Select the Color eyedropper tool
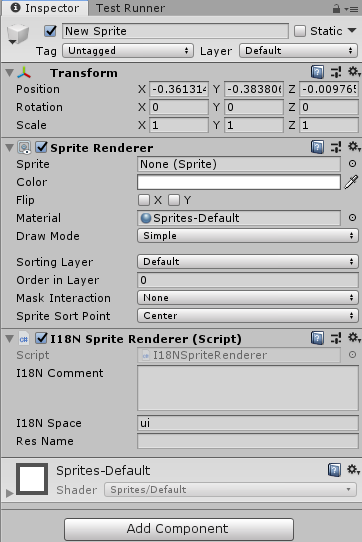362x542 pixels. click(x=351, y=182)
